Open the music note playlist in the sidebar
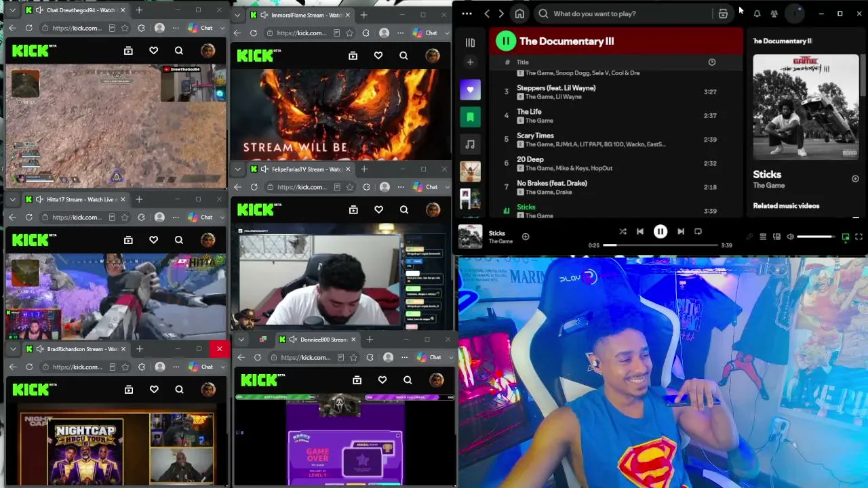Viewport: 868px width, 488px height. 470,144
